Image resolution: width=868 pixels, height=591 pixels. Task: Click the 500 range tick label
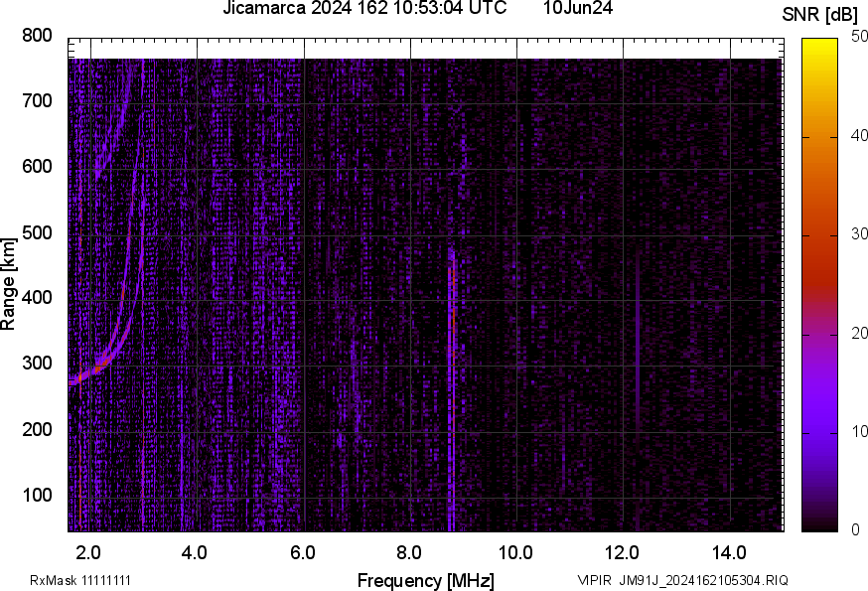pos(37,233)
